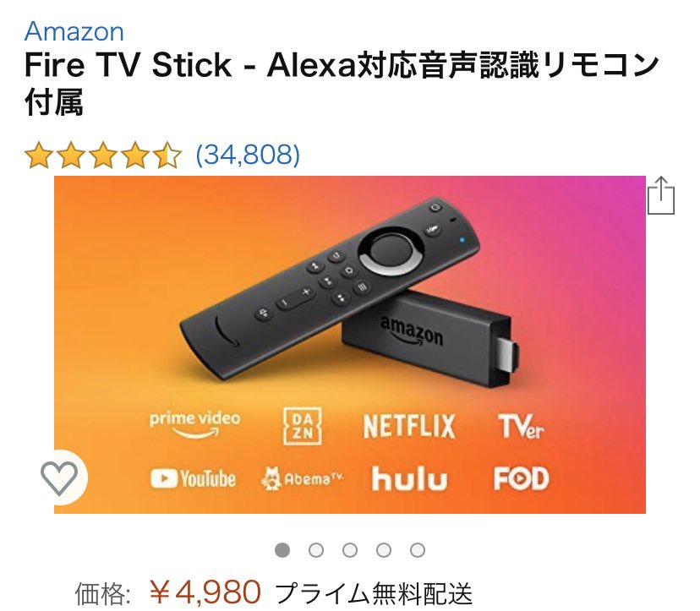Viewport: 700px width, 611px height.
Task: Open the 34,808 customer reviews link
Action: click(x=248, y=155)
